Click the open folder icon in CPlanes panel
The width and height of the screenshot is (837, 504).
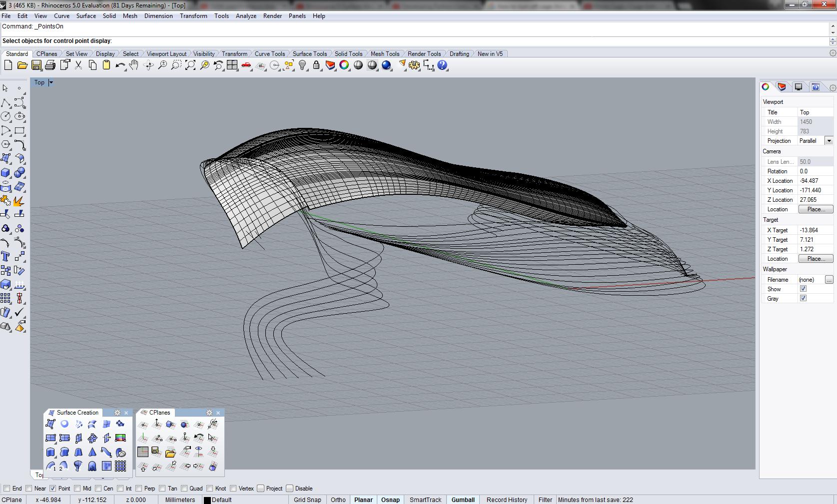[x=170, y=453]
